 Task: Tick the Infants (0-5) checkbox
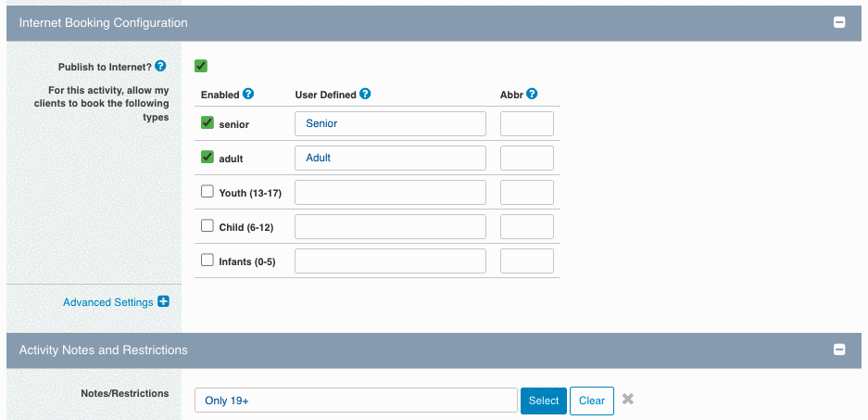click(207, 260)
